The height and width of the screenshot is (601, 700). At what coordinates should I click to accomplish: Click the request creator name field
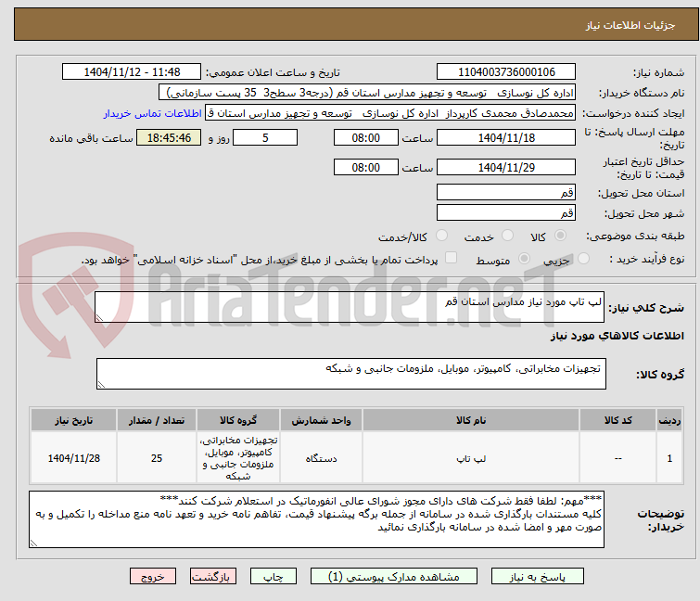[x=390, y=113]
